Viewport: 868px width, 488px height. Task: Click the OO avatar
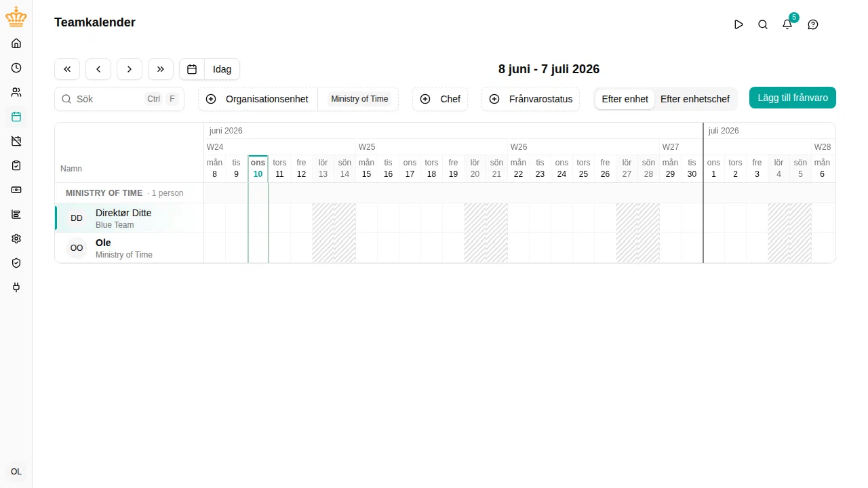pos(77,248)
